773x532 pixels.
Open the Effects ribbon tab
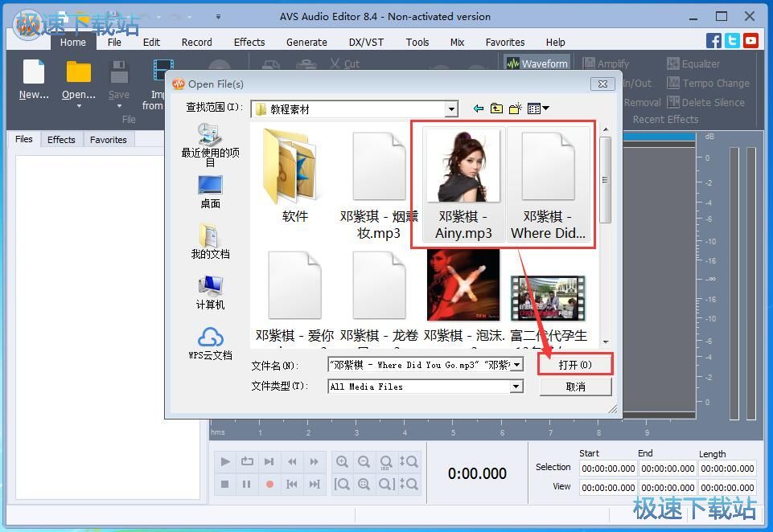[x=249, y=43]
